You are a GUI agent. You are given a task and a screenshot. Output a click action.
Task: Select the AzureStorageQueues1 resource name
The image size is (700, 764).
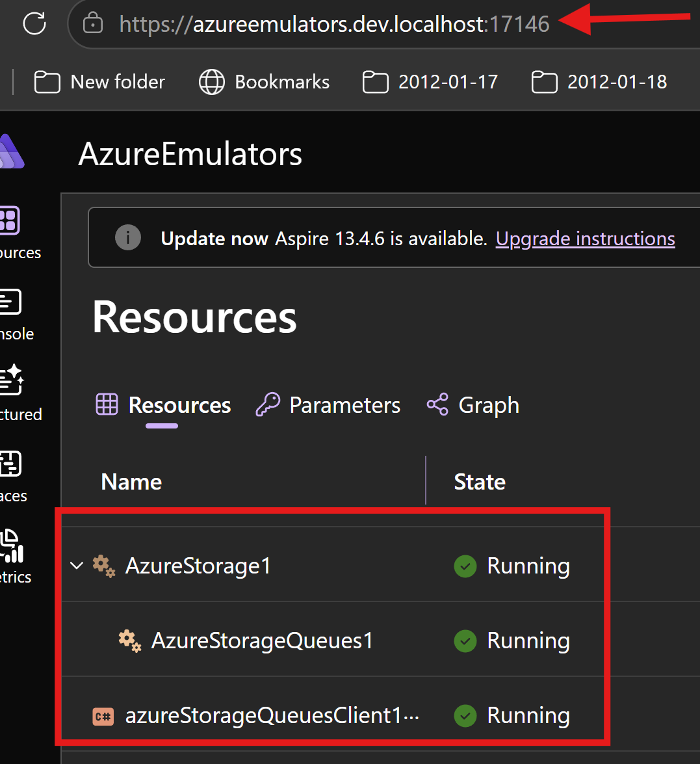[262, 640]
